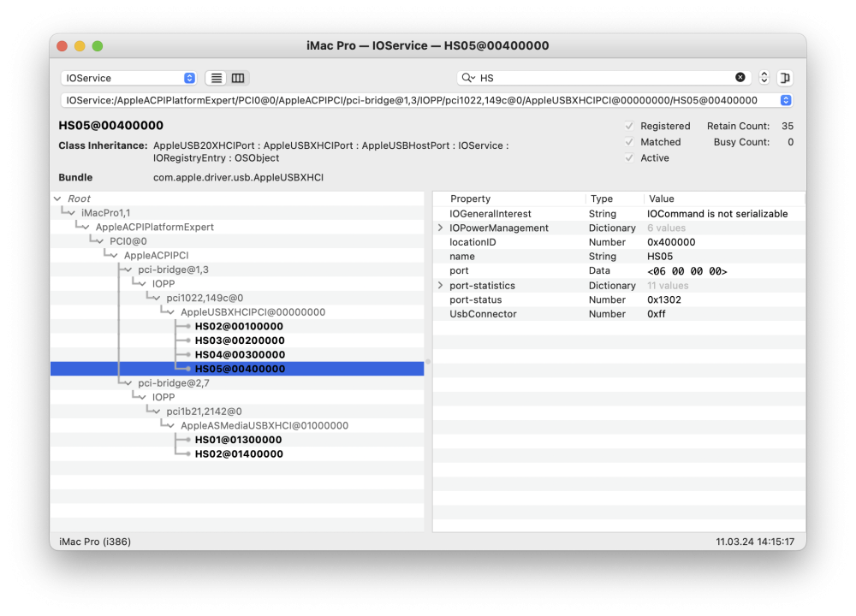
Task: Select the port-status property row
Action: (x=619, y=299)
